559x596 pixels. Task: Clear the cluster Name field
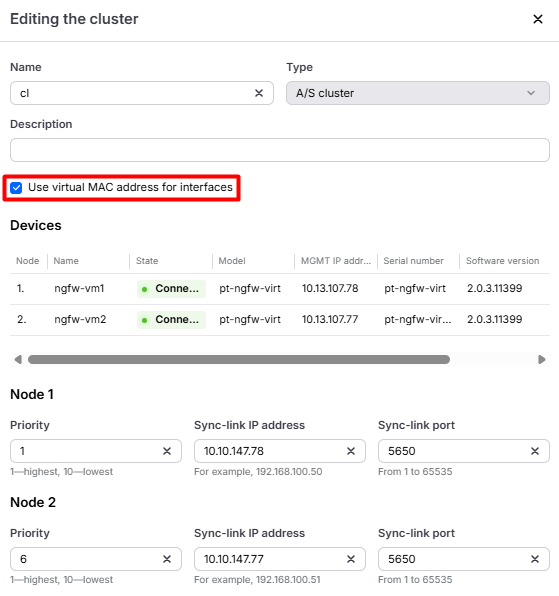click(259, 93)
